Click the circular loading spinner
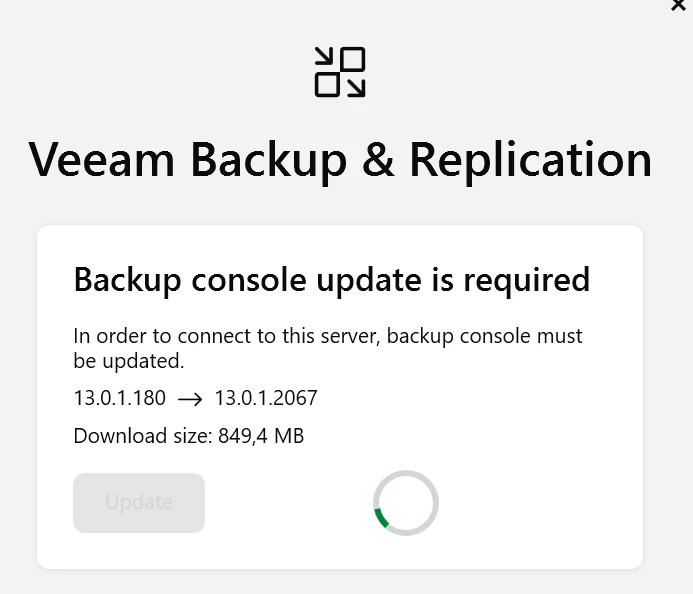The image size is (693, 594). point(405,503)
